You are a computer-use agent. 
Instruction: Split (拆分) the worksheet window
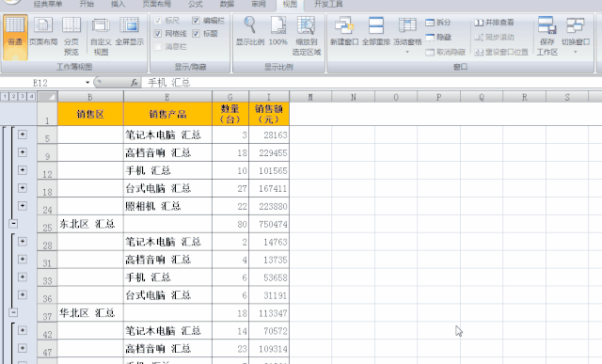pyautogui.click(x=437, y=23)
